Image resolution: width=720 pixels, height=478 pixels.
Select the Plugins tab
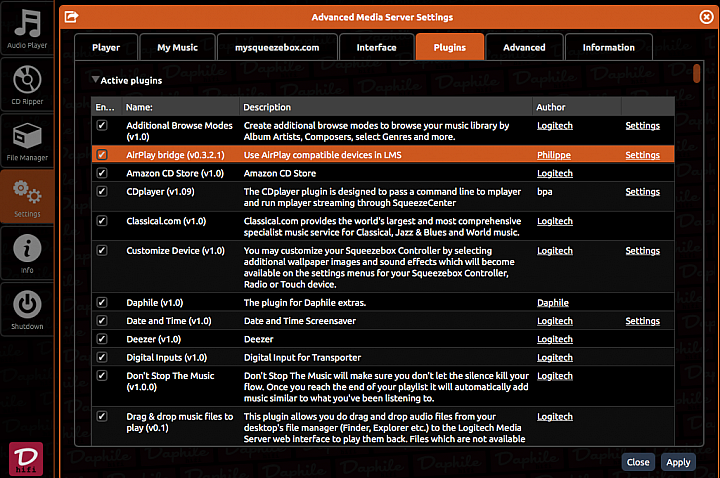pos(450,47)
